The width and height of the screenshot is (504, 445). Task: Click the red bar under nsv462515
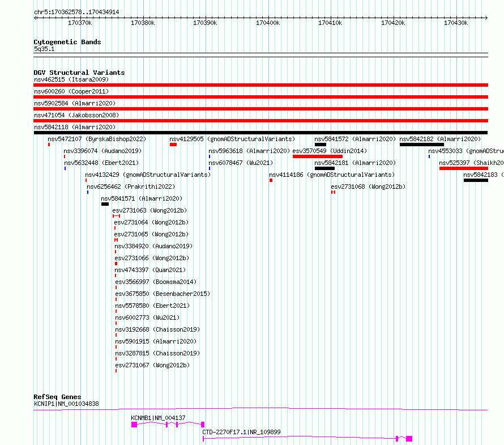[260, 85]
